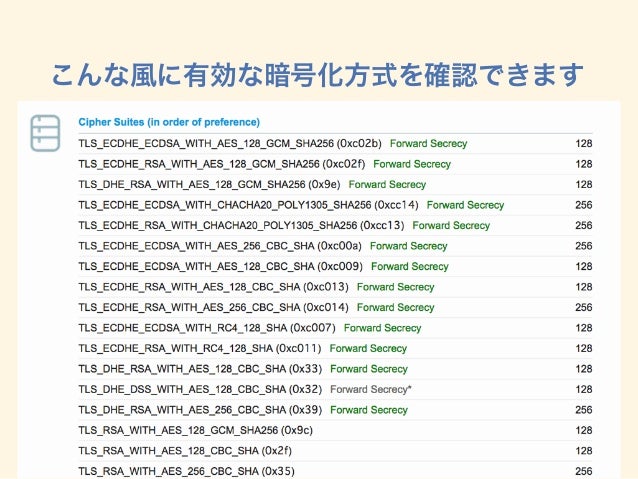
Task: Click the 256 bit value in 0xcc14 row
Action: [x=584, y=205]
